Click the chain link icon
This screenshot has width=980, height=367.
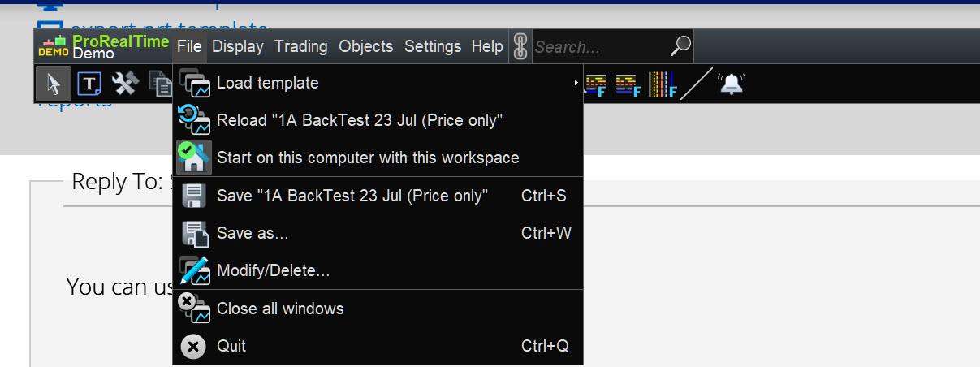tap(520, 47)
